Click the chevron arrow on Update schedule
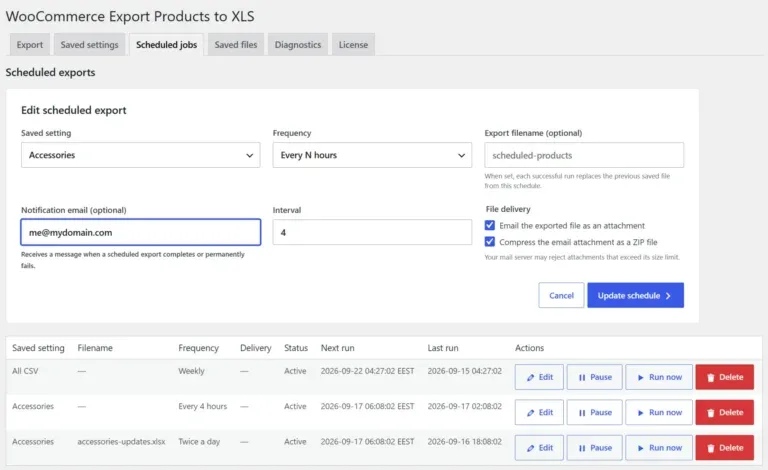 (x=668, y=296)
